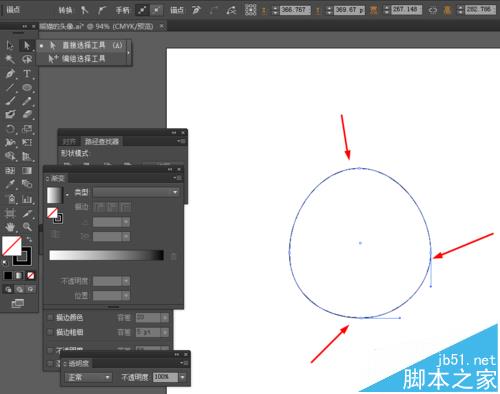The height and width of the screenshot is (394, 500).
Task: Select the Pencil tool
Action: point(27,101)
